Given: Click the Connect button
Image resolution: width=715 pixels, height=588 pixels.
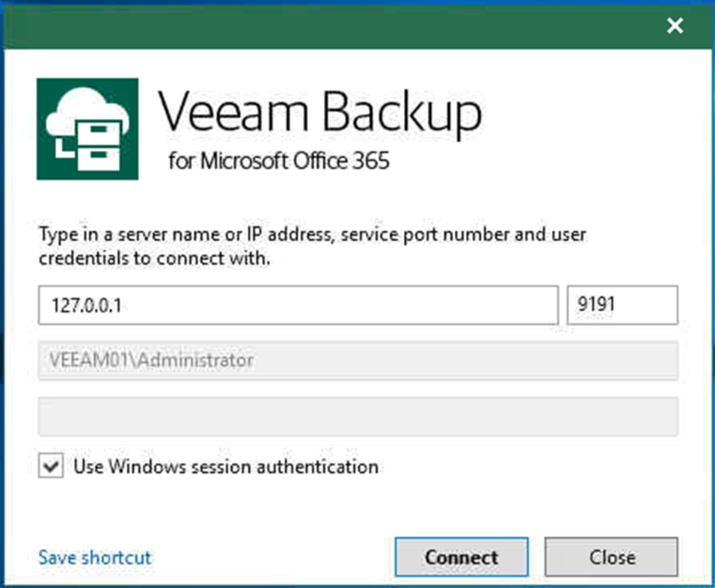Looking at the screenshot, I should pos(461,557).
